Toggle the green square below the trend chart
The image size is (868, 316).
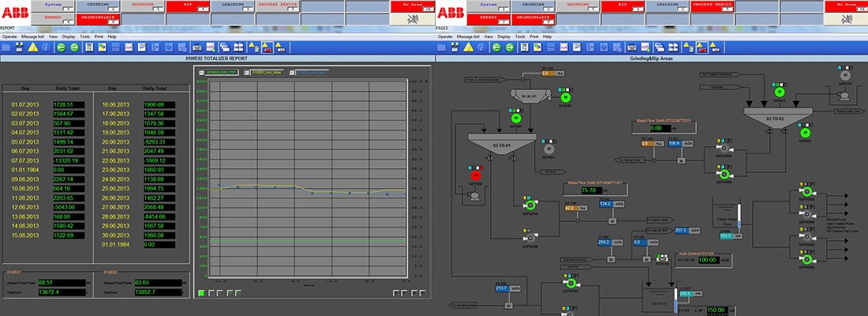201,293
